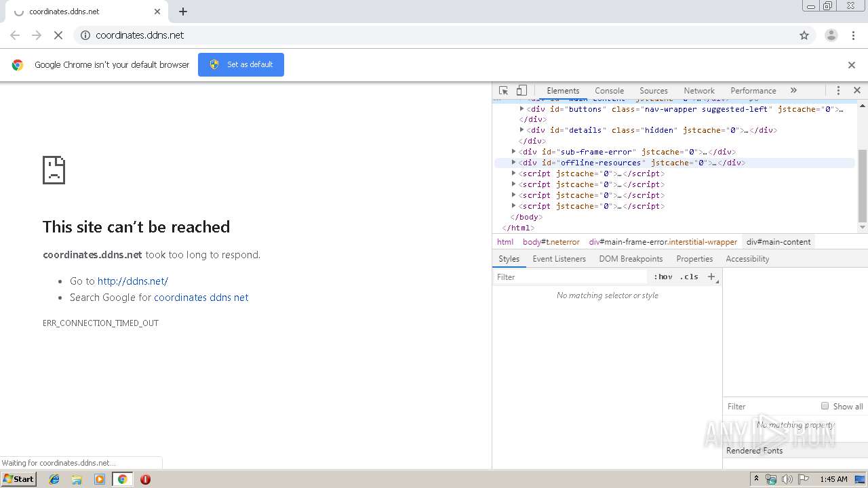
Task: Show hidden system tray icons
Action: [x=756, y=479]
